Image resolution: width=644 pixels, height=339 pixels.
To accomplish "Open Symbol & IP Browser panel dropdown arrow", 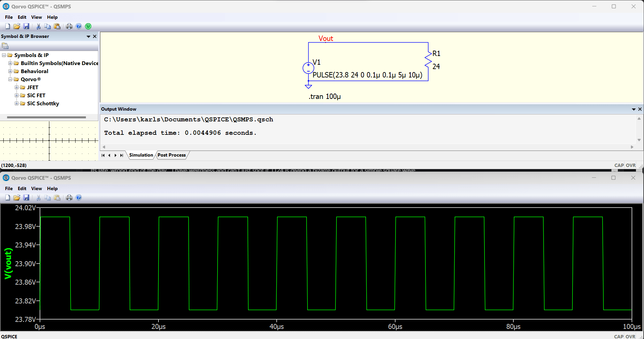I will (88, 36).
